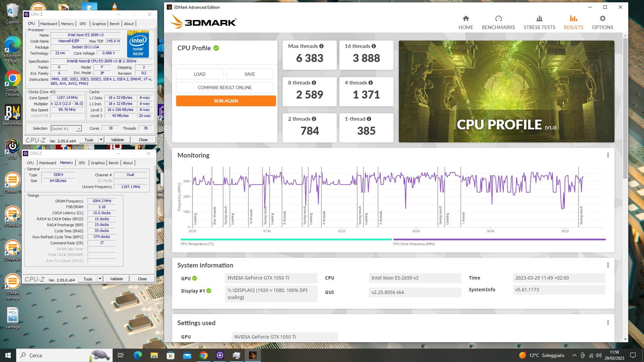Image resolution: width=644 pixels, height=362 pixels.
Task: Click CPU Temperature teal legend bar
Action: pos(286,240)
